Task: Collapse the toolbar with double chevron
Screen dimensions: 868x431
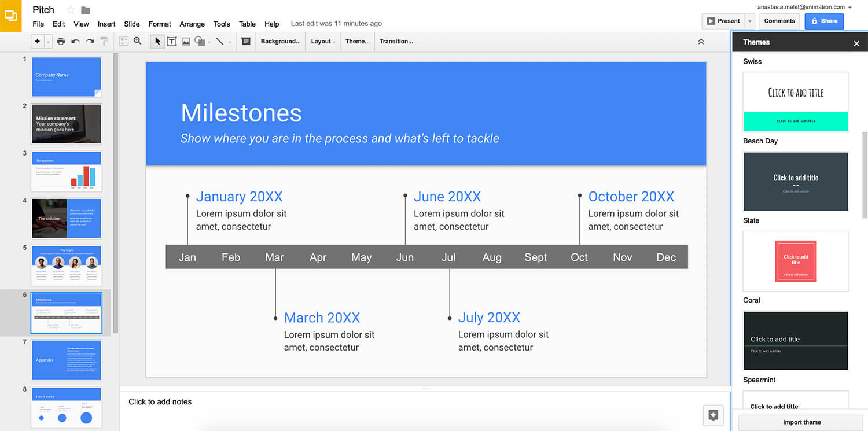Action: (x=701, y=42)
